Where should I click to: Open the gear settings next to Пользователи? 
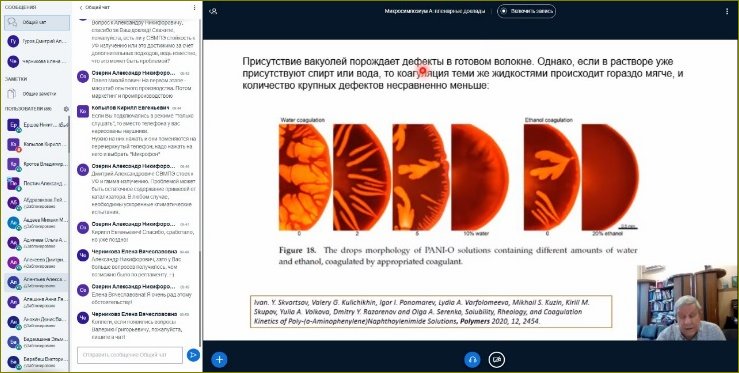click(66, 109)
